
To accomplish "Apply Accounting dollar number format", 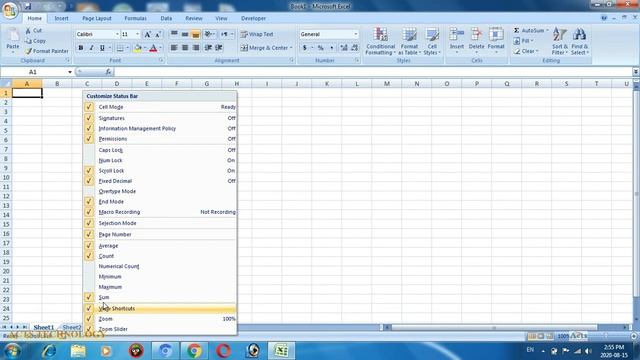I will (x=304, y=48).
